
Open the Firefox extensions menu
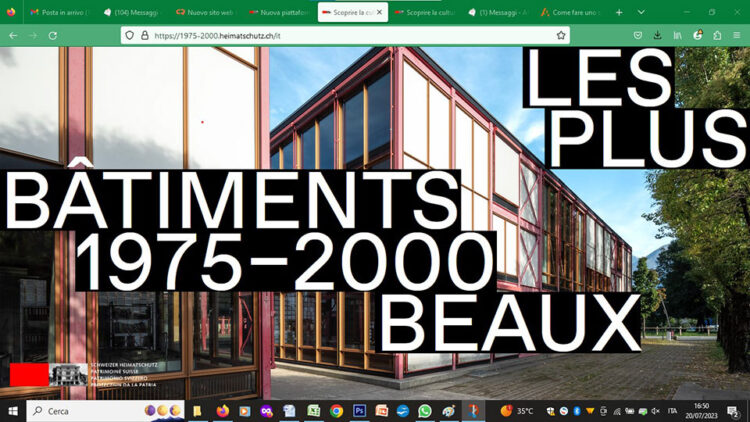[x=717, y=35]
